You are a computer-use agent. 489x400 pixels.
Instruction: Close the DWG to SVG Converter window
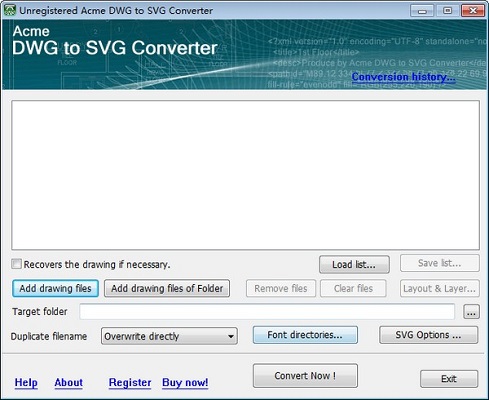pyautogui.click(x=473, y=10)
